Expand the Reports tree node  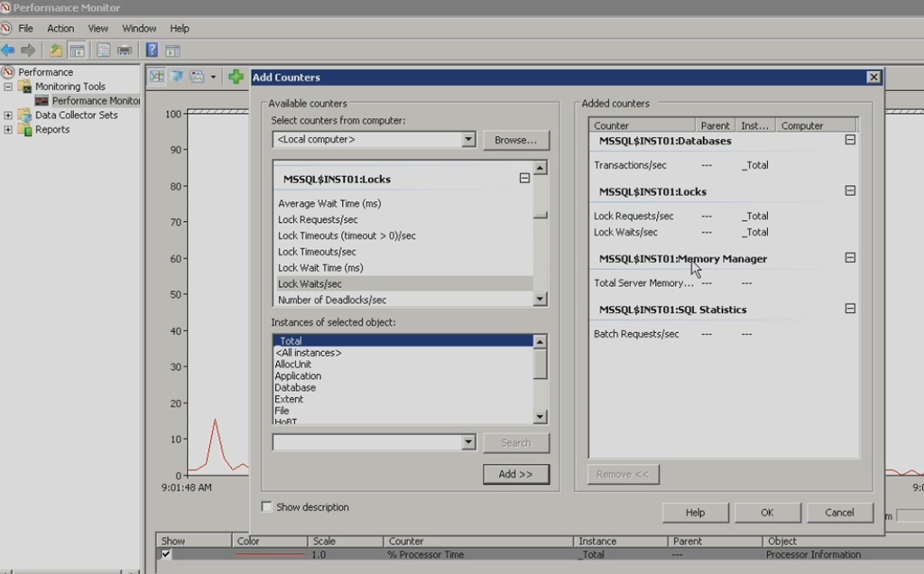click(8, 130)
